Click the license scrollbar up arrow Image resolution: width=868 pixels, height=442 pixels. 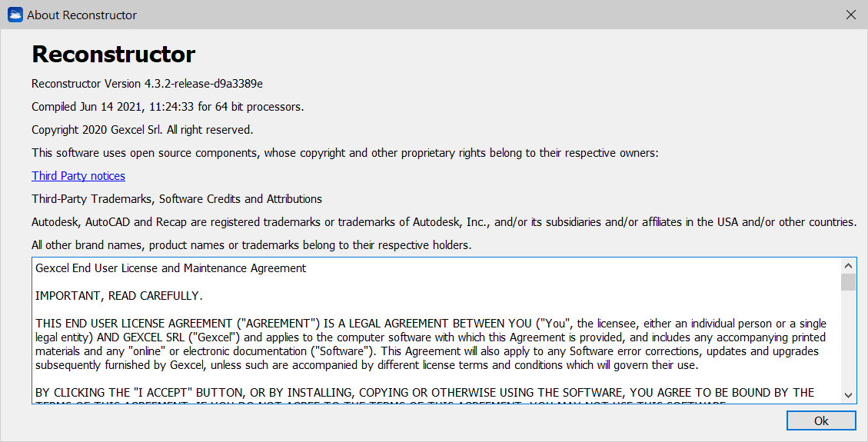(848, 265)
